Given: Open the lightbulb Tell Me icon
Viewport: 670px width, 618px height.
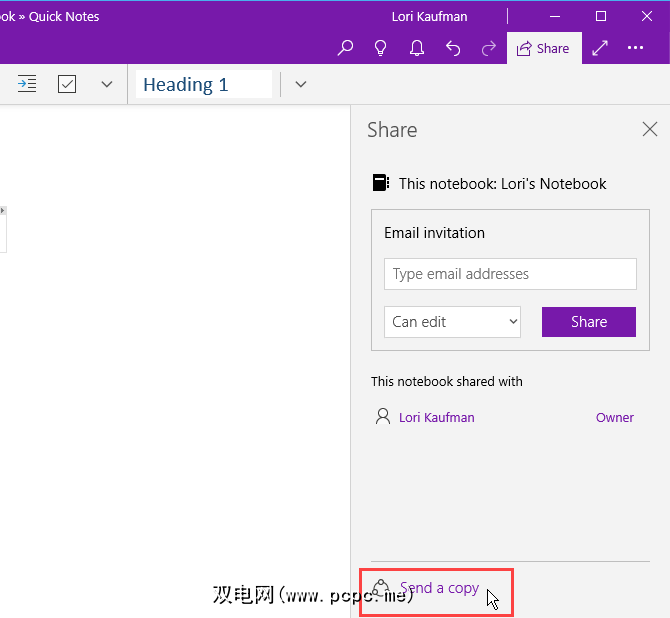Looking at the screenshot, I should tap(381, 48).
